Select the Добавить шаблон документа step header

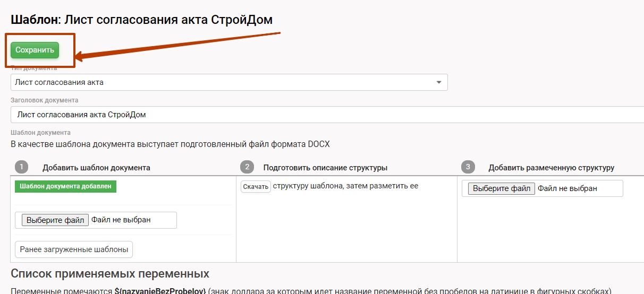[96, 168]
